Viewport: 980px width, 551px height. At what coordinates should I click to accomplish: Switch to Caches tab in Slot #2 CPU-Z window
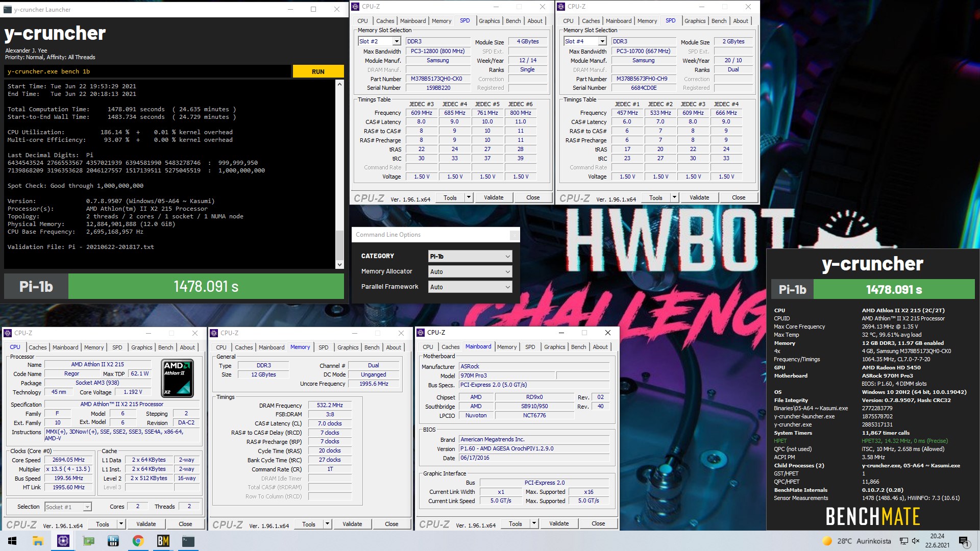coord(385,21)
